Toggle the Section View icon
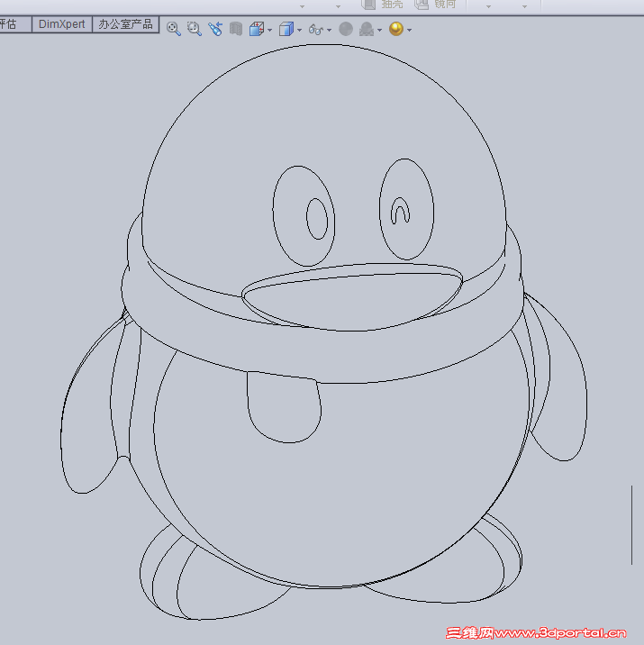The width and height of the screenshot is (644, 645). [236, 29]
